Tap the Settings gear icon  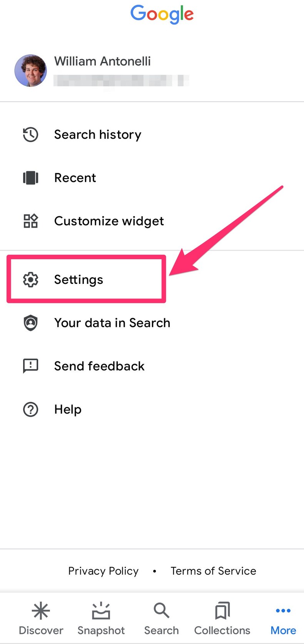[30, 280]
